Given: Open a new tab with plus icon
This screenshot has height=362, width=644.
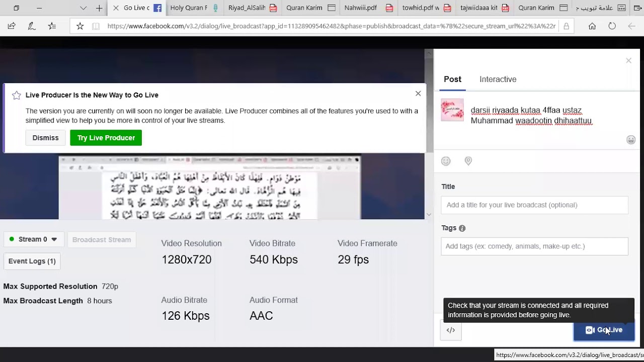Looking at the screenshot, I should (99, 8).
